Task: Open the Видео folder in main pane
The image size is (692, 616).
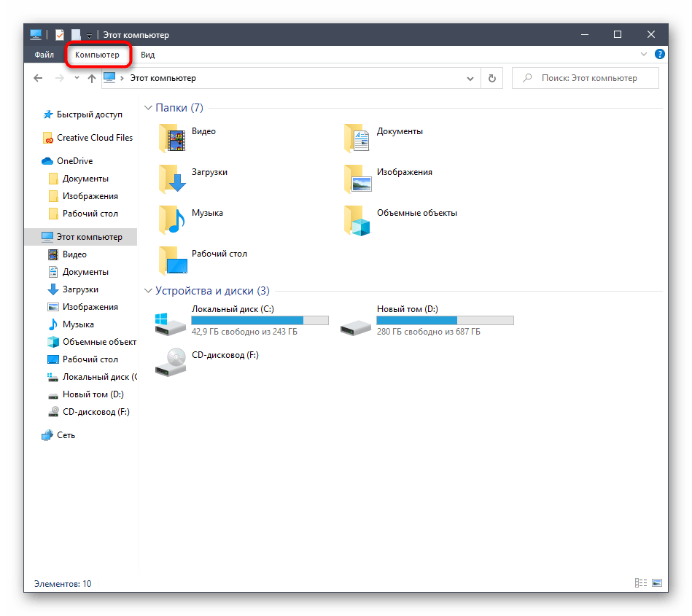Action: [172, 138]
